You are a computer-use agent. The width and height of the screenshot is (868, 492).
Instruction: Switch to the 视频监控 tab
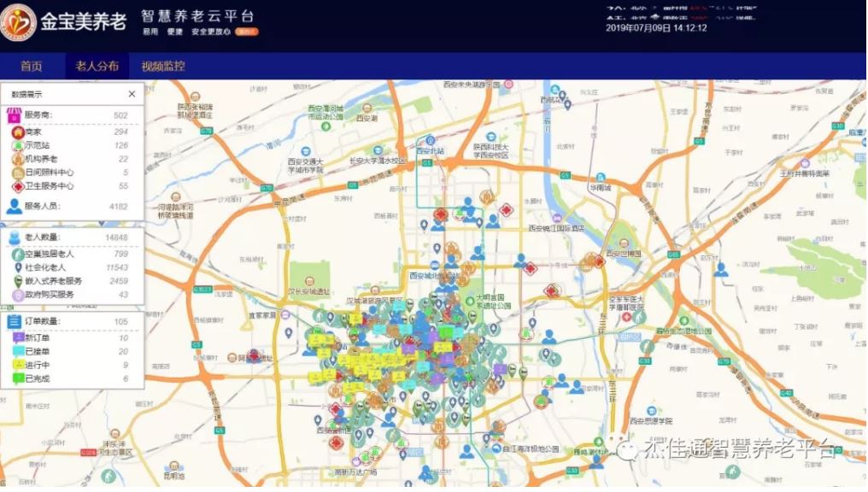163,67
